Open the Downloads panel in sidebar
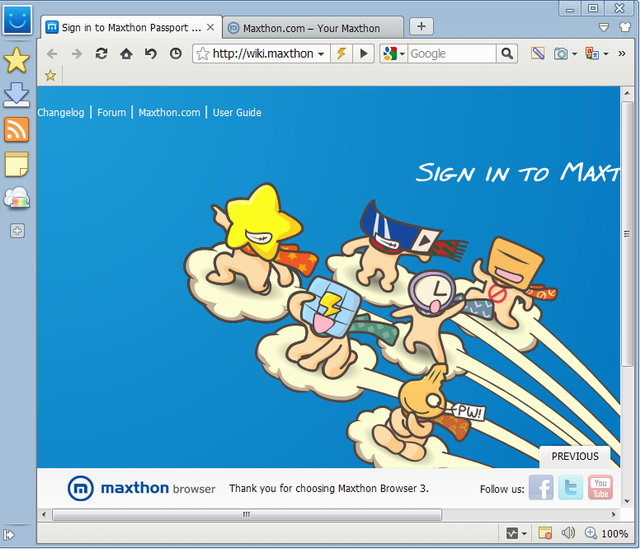 tap(17, 96)
